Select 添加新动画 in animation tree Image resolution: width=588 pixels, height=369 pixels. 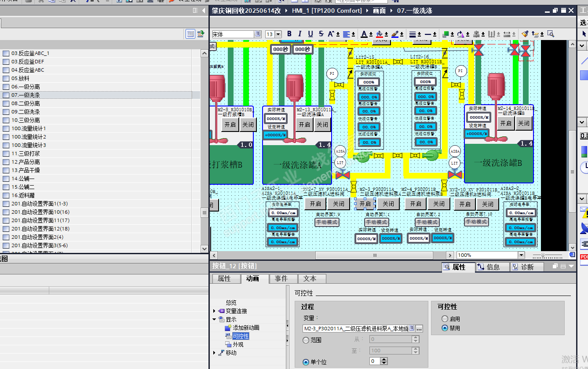[x=245, y=328]
